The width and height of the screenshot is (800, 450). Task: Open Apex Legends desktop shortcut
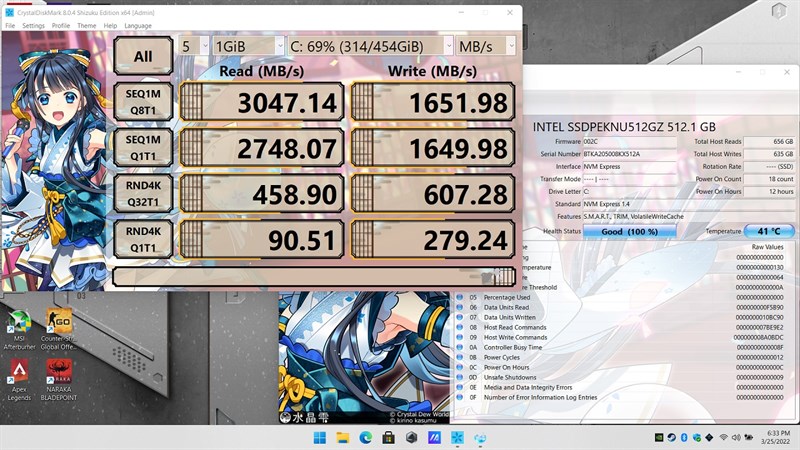click(x=19, y=380)
